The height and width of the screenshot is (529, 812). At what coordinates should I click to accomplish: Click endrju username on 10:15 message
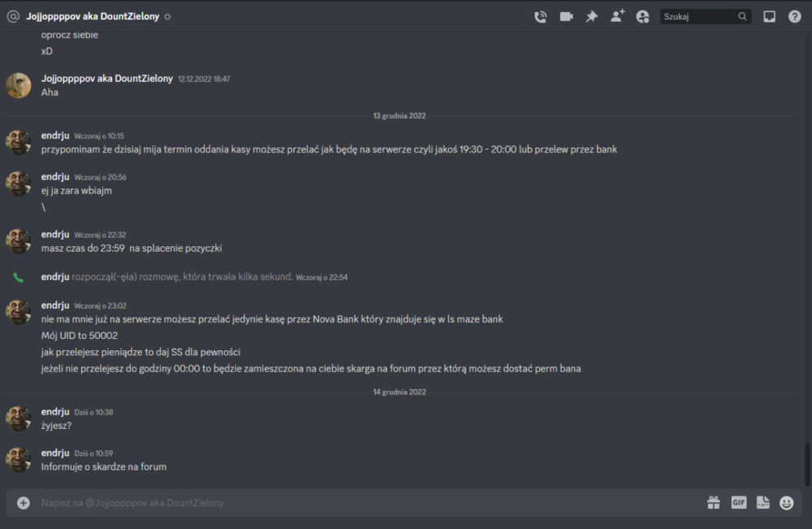click(55, 135)
